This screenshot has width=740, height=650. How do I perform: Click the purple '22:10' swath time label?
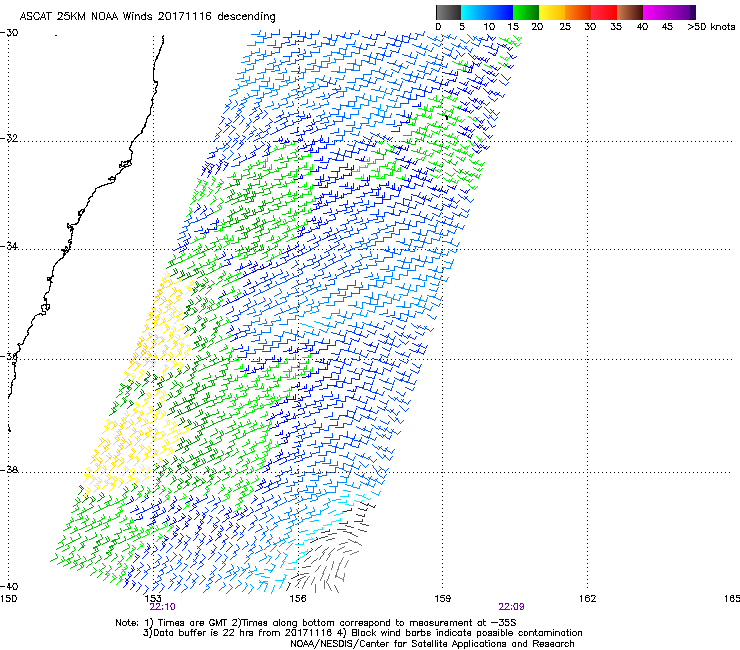[162, 607]
